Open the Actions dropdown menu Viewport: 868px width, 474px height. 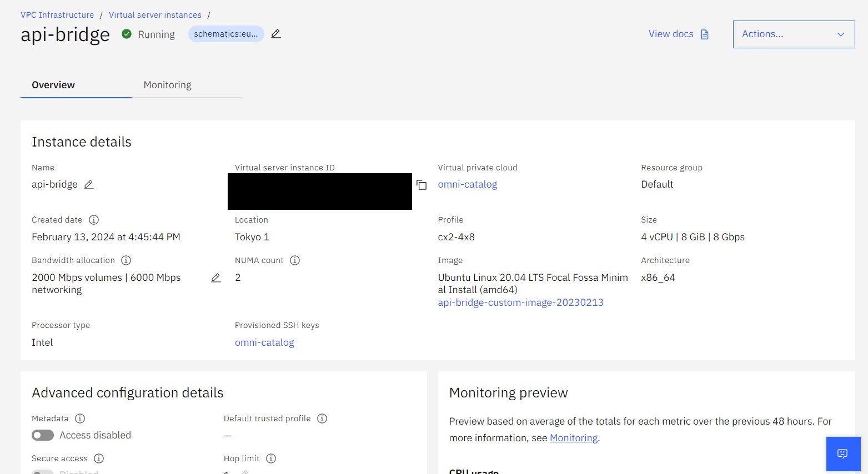tap(794, 34)
